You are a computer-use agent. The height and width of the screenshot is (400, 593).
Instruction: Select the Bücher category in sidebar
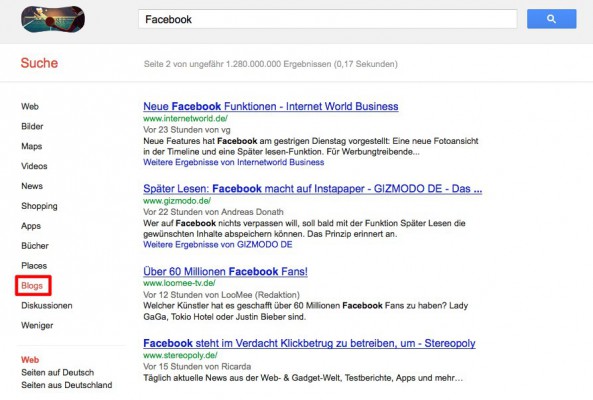point(35,246)
